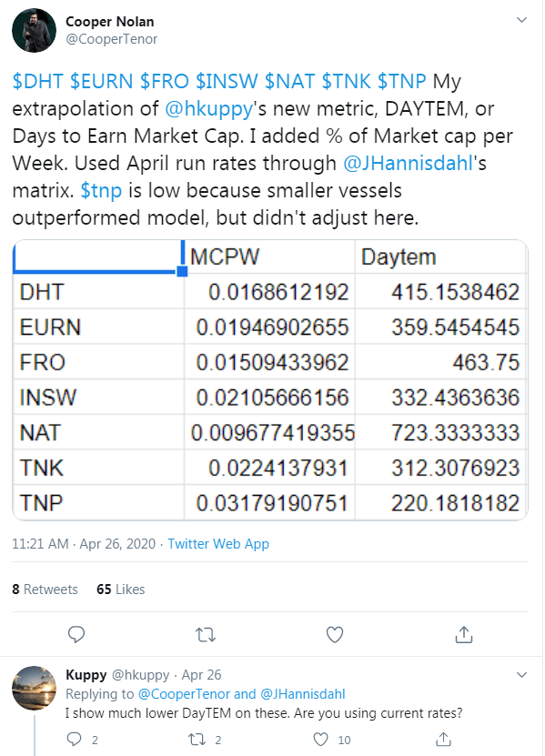
Task: Open the Twitter Web App link
Action: pyautogui.click(x=218, y=544)
